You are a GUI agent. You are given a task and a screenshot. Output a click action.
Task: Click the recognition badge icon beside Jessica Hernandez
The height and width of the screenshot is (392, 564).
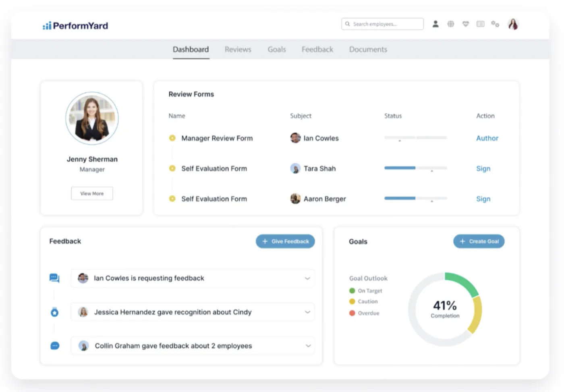[x=54, y=312]
